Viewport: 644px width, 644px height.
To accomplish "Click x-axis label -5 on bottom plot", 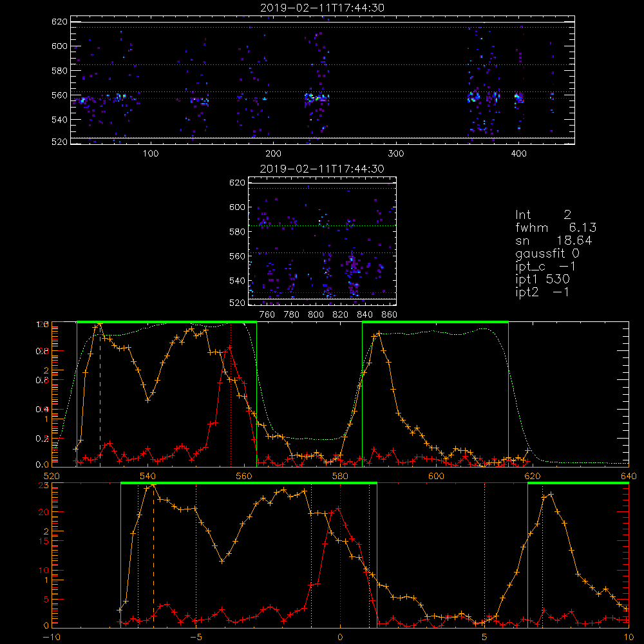I will [x=196, y=637].
